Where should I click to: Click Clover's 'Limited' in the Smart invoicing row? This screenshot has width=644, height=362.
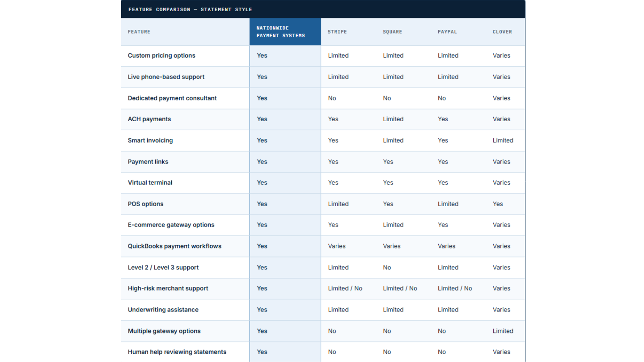pyautogui.click(x=503, y=140)
